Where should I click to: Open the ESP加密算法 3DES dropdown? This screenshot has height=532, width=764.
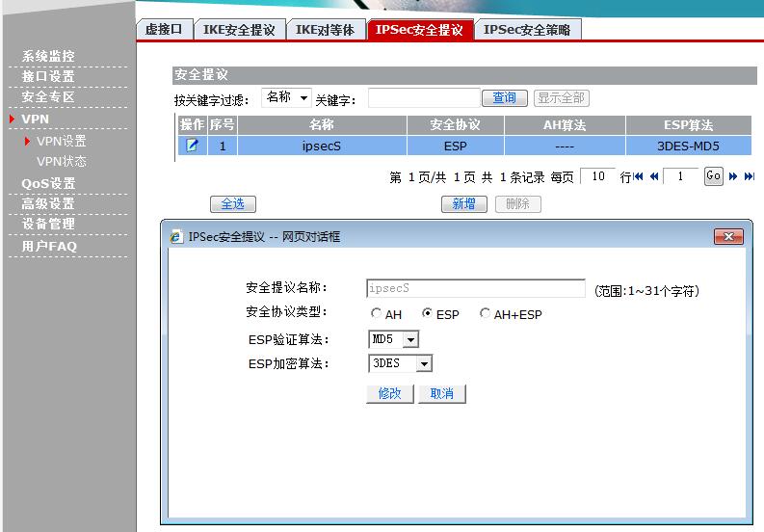(401, 363)
